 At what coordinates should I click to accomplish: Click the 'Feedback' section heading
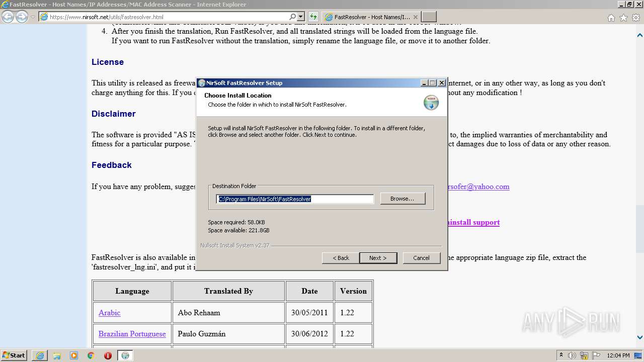112,165
